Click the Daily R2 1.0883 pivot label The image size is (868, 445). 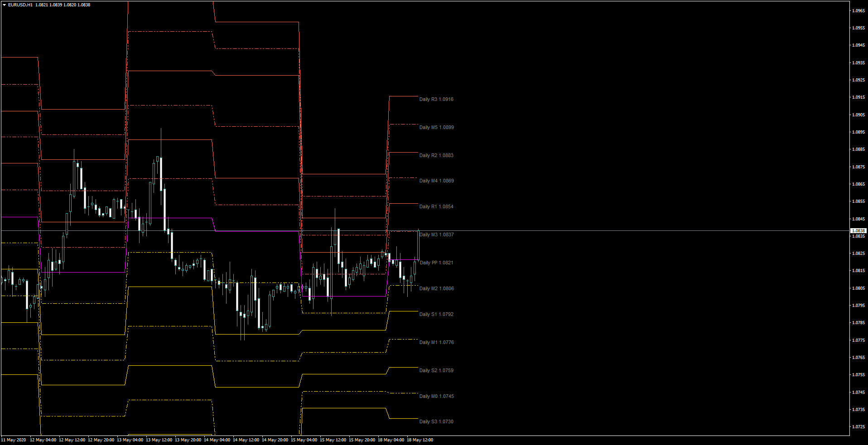(x=436, y=155)
